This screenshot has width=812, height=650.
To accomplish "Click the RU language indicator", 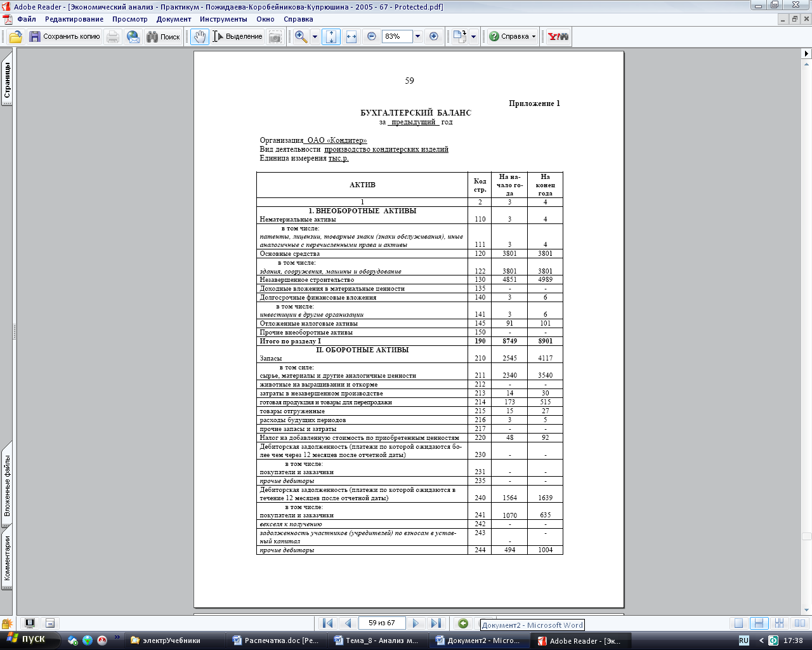I will 743,640.
